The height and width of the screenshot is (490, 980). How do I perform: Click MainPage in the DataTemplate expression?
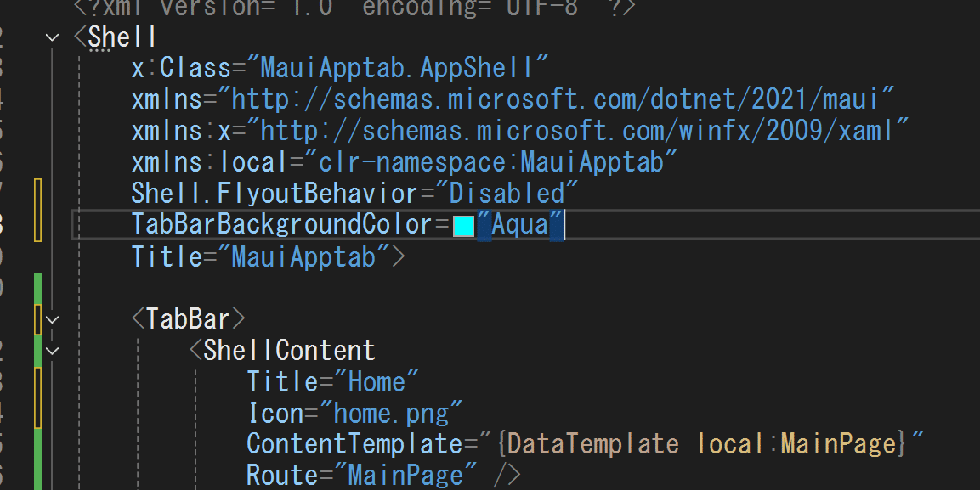pyautogui.click(x=839, y=444)
